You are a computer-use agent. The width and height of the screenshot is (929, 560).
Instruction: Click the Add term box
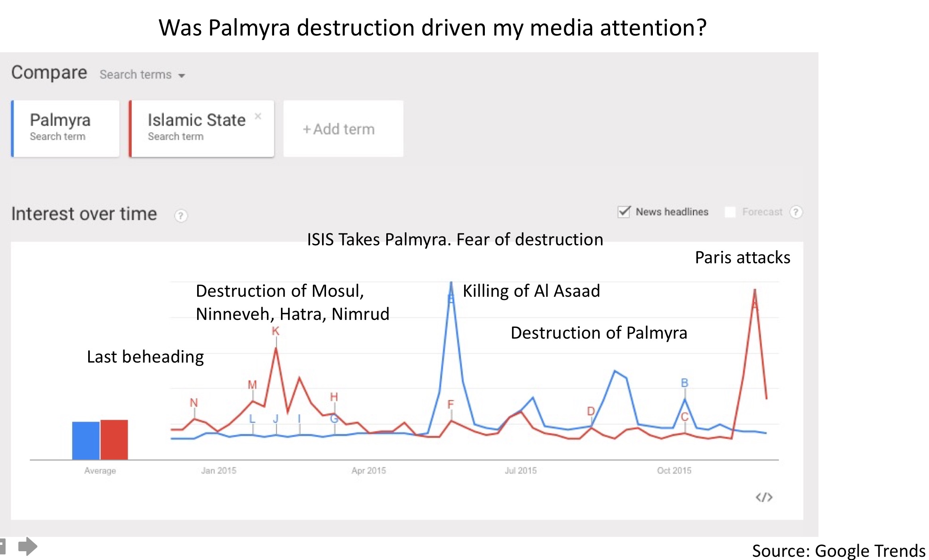click(x=343, y=129)
